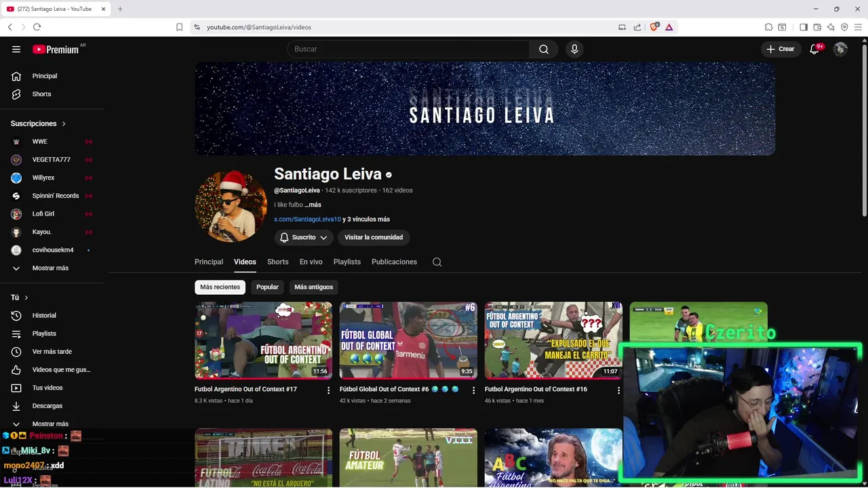Play Futbol Argentino Out of Context #16 thumbnail

[553, 340]
